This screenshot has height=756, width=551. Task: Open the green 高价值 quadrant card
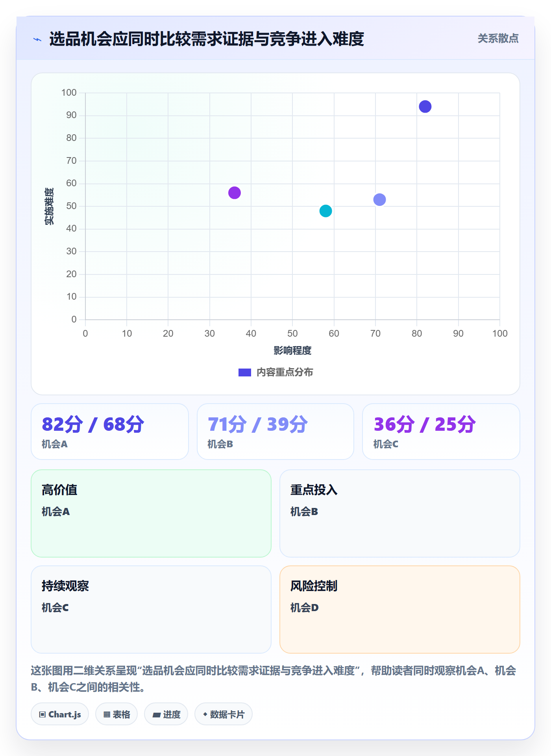151,513
